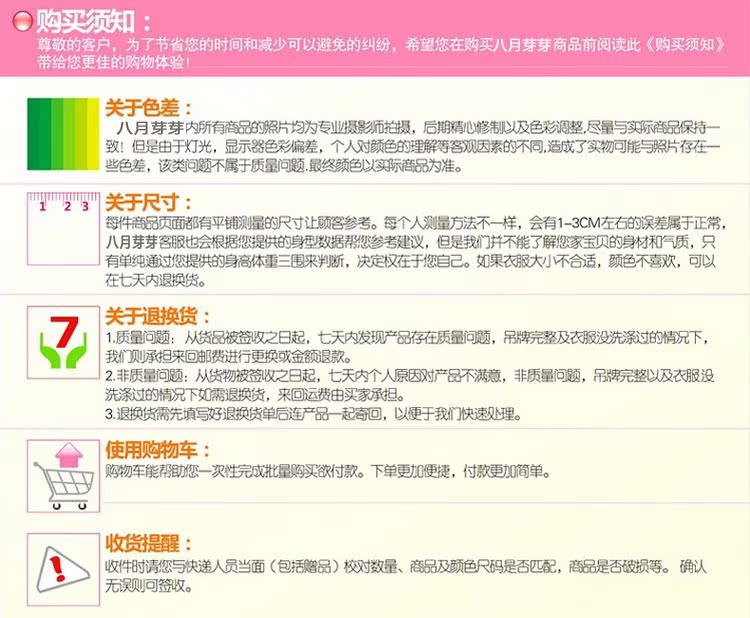Screen dimensions: 750x618
Task: Click the 关于尺寸 heading
Action: tap(149, 202)
